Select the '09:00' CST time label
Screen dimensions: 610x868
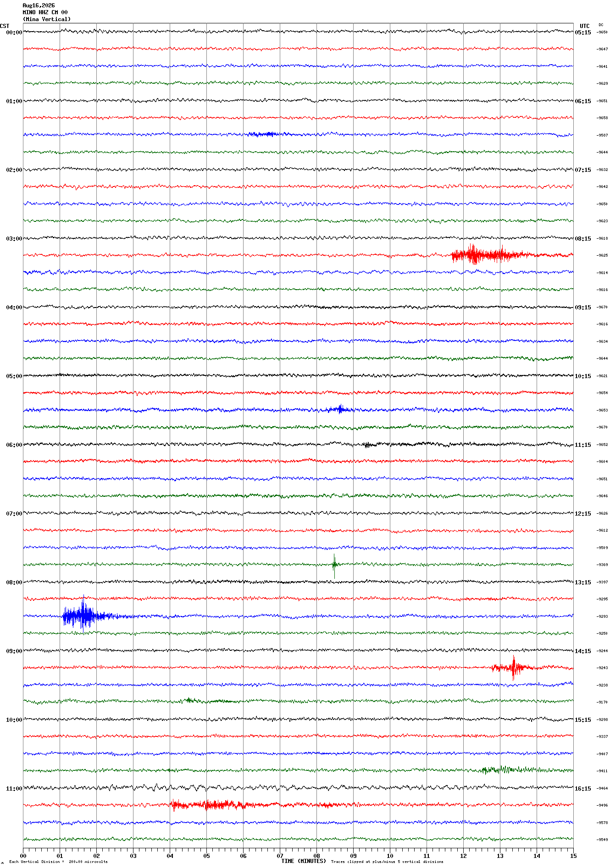pos(14,651)
